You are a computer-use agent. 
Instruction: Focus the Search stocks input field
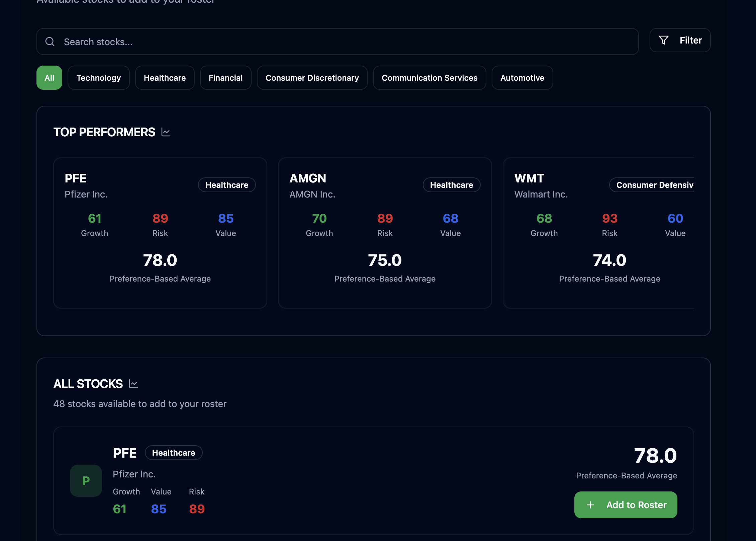tap(335, 42)
